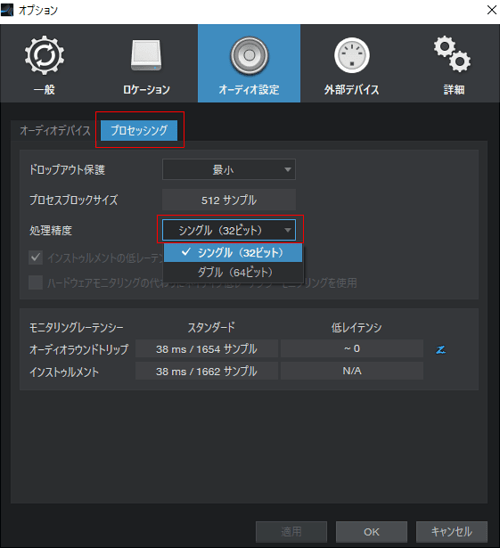Select the プロセッシング tab
The height and width of the screenshot is (548, 500).
(x=139, y=130)
